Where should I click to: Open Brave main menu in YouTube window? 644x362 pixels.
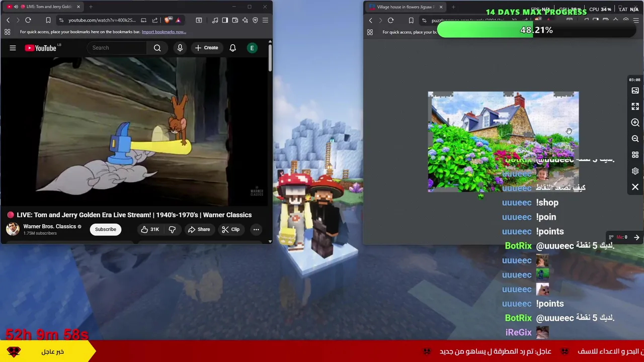coord(265,20)
